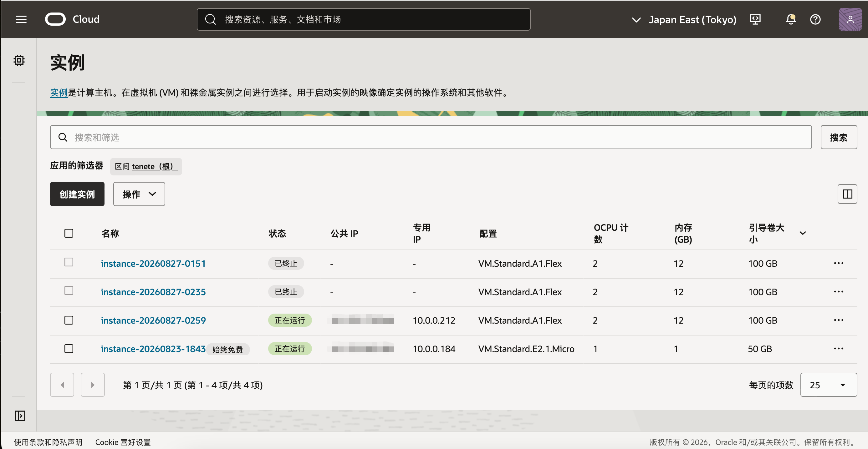Check the box for instance-20260827-0259

(x=69, y=320)
